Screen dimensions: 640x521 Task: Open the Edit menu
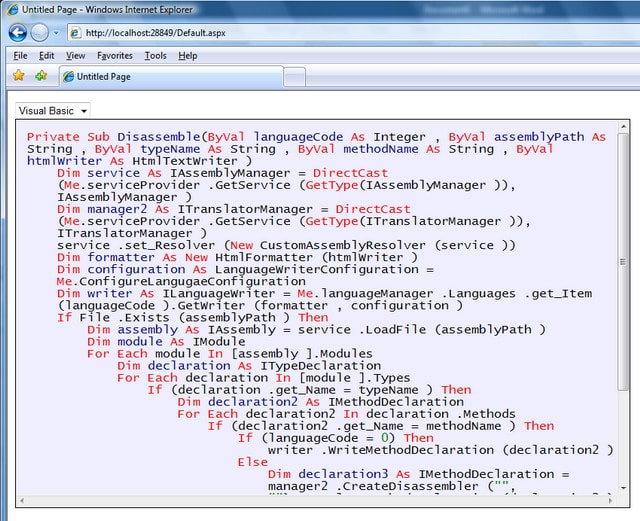[x=47, y=56]
